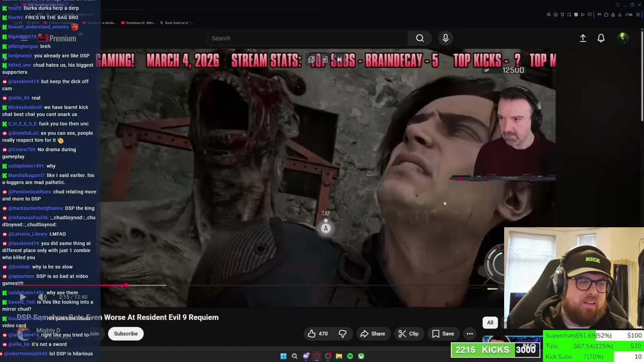Screen dimensions: 644x362
Task: Open the browser easy setup menu icon
Action: pyautogui.click(x=638, y=15)
